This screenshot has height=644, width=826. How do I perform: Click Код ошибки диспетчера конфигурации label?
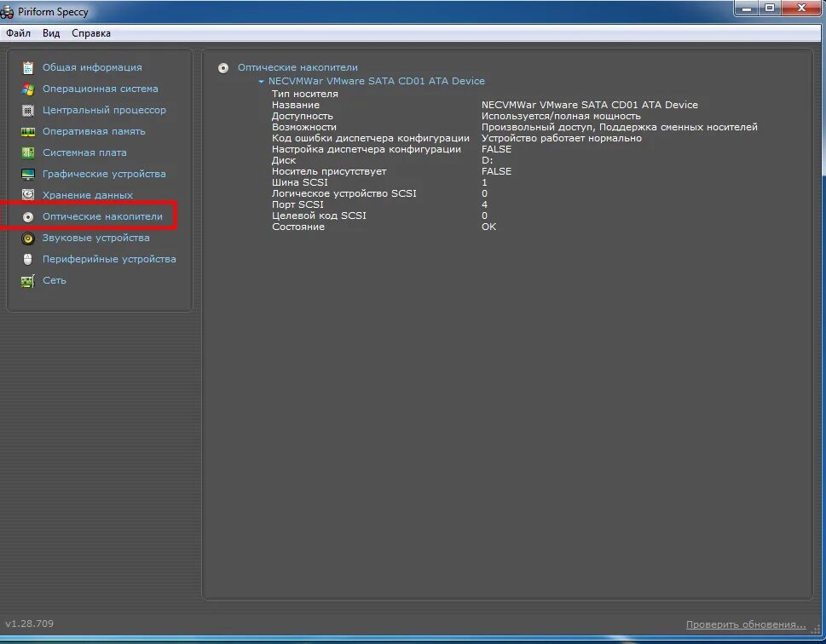370,138
